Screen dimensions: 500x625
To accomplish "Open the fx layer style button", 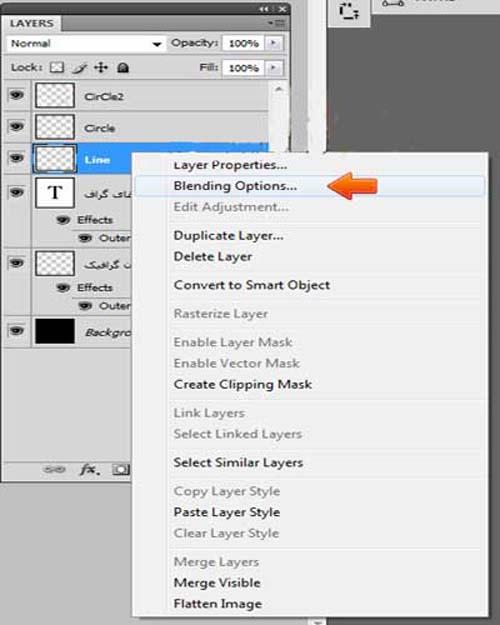I will tap(89, 470).
